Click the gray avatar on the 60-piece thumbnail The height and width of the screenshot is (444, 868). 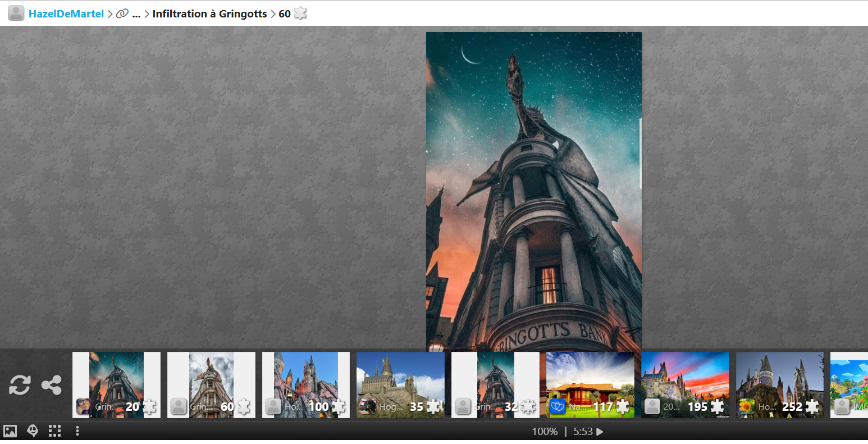(x=179, y=406)
